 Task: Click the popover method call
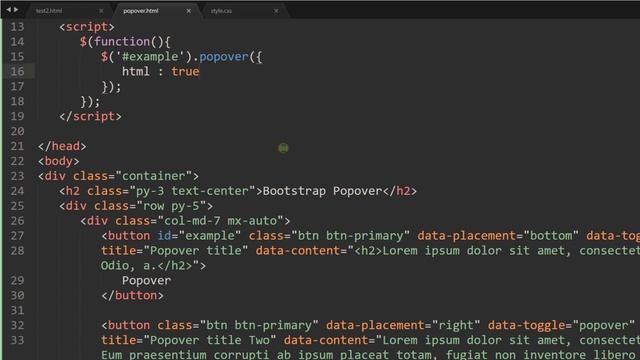pos(224,57)
